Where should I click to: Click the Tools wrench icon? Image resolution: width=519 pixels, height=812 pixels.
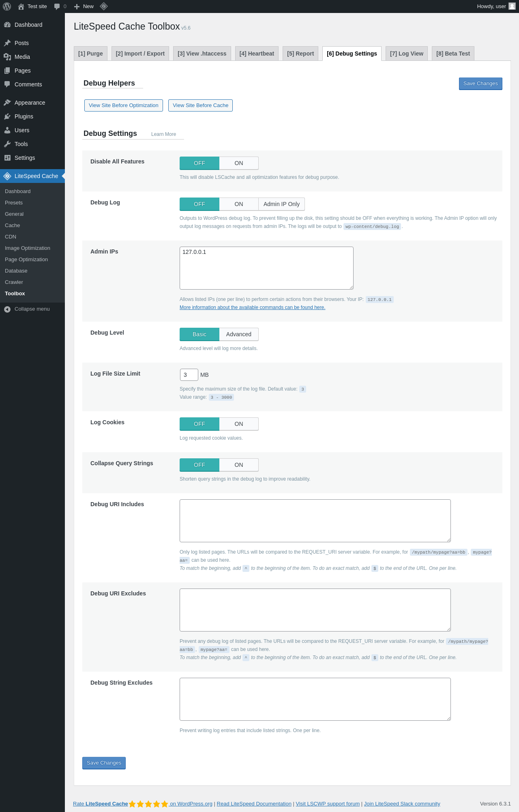click(x=7, y=144)
